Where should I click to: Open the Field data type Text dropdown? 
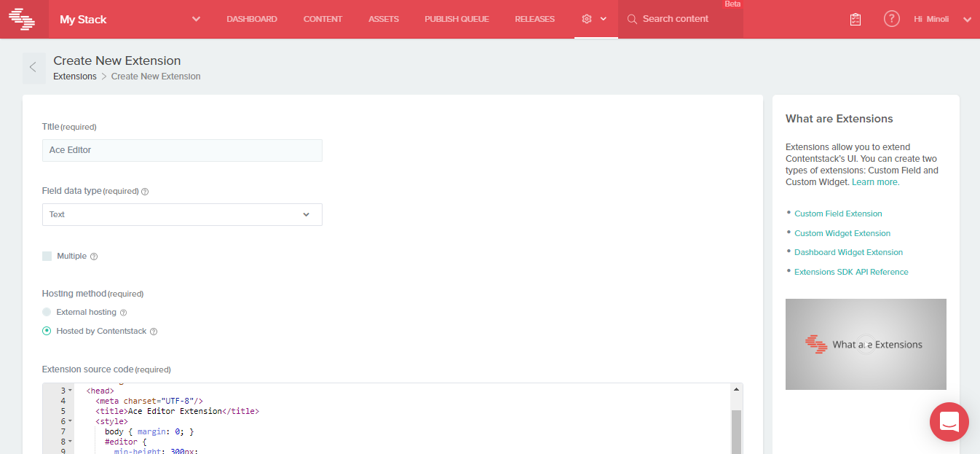[x=182, y=214]
